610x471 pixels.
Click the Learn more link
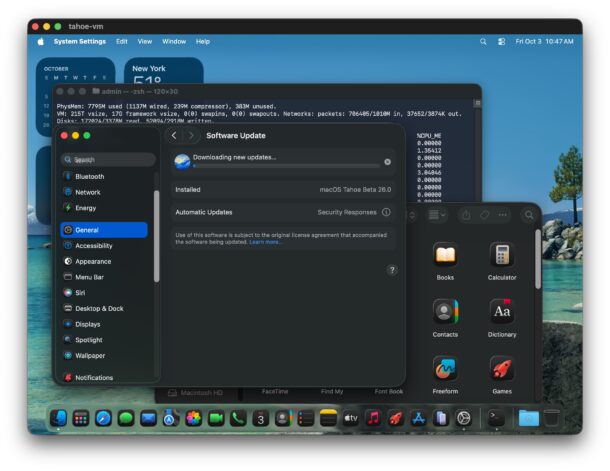(x=265, y=242)
